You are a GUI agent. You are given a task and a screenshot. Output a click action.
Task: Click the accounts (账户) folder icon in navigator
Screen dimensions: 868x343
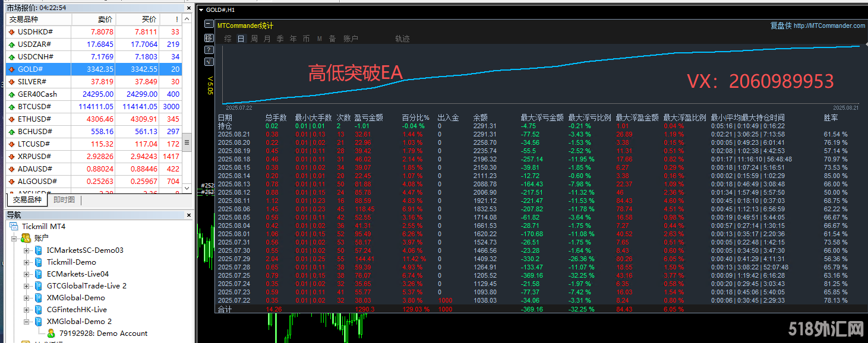[26, 238]
